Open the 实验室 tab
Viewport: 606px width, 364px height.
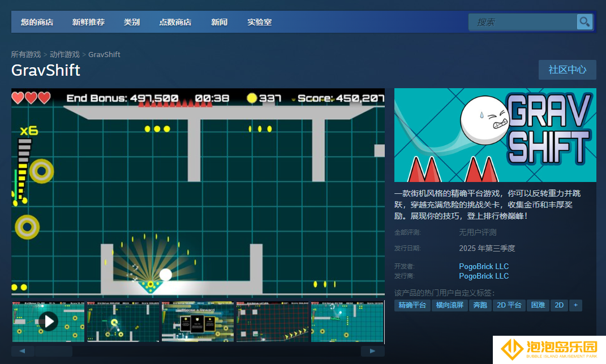259,22
